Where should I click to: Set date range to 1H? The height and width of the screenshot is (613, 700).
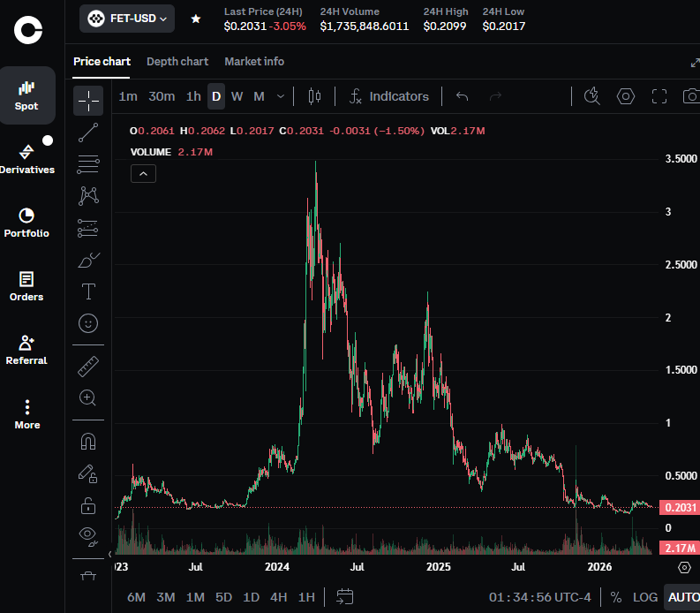click(x=306, y=597)
